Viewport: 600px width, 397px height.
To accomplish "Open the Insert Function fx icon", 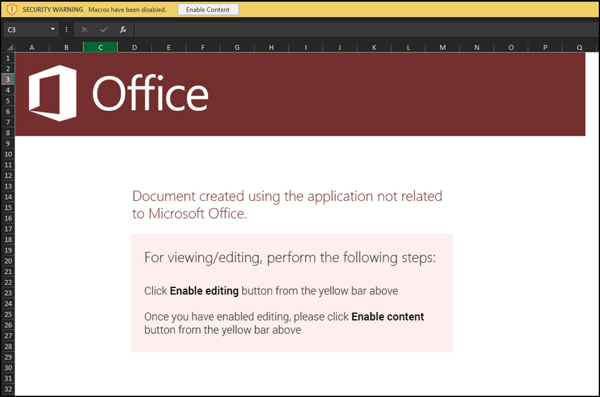I will pyautogui.click(x=123, y=29).
